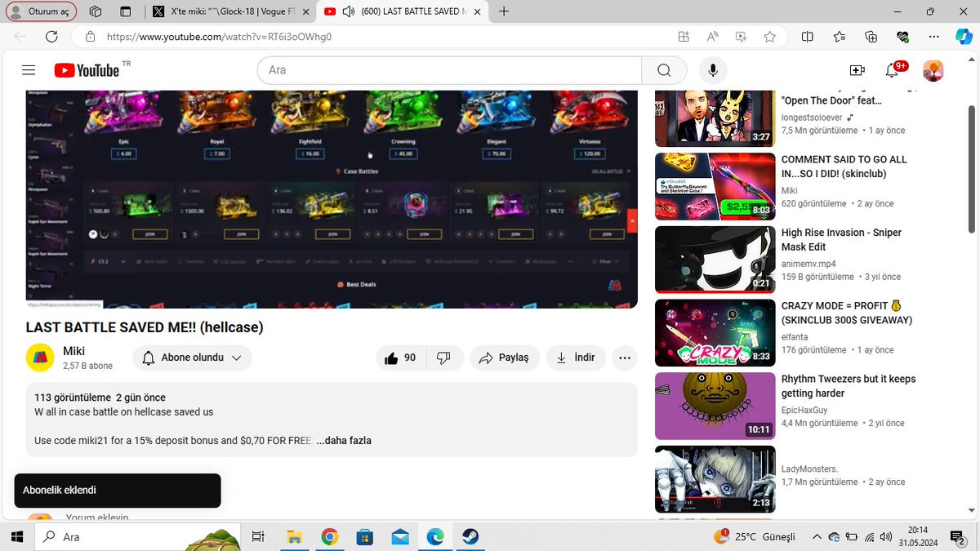Toggle Edge split screen view
Screen dimensions: 980x551
pyautogui.click(x=807, y=37)
